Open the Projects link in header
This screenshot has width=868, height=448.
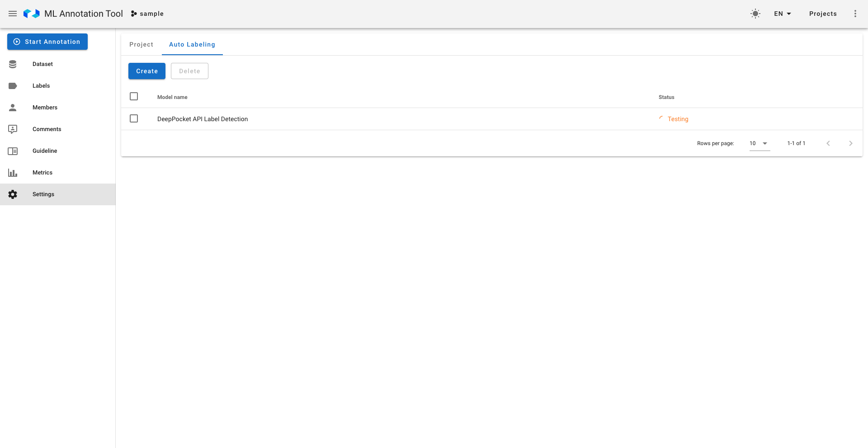coord(823,14)
